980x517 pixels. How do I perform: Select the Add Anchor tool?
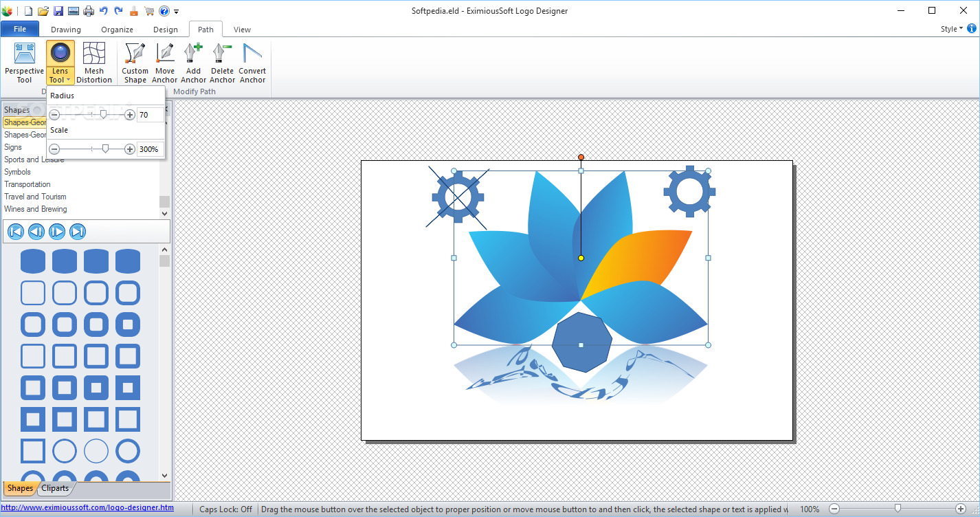pos(194,63)
